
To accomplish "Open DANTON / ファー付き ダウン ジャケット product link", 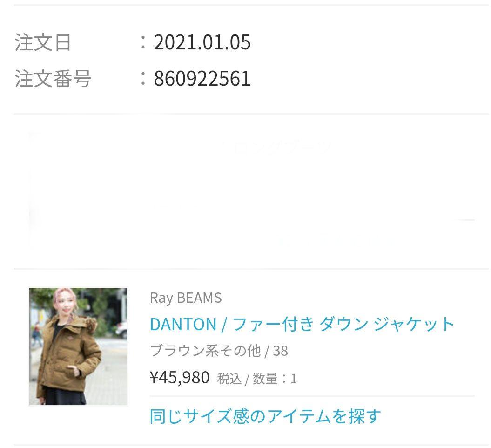I will 302,324.
